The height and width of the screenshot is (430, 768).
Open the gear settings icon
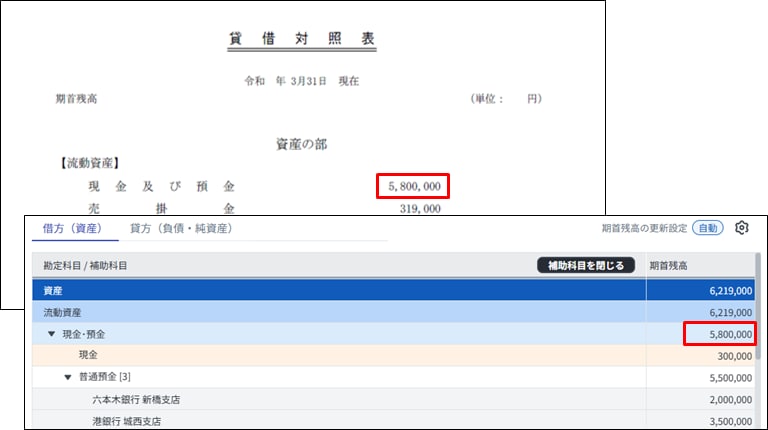(x=741, y=228)
